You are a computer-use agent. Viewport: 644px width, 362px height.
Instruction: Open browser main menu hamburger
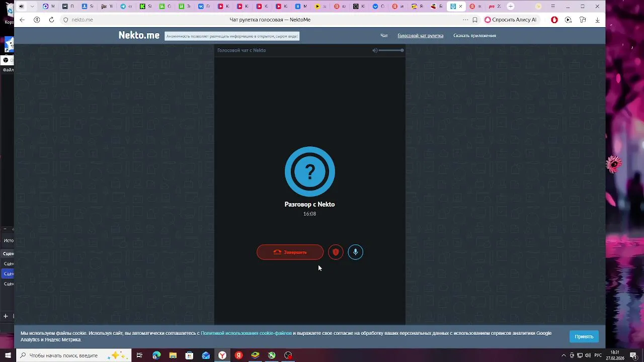click(553, 7)
